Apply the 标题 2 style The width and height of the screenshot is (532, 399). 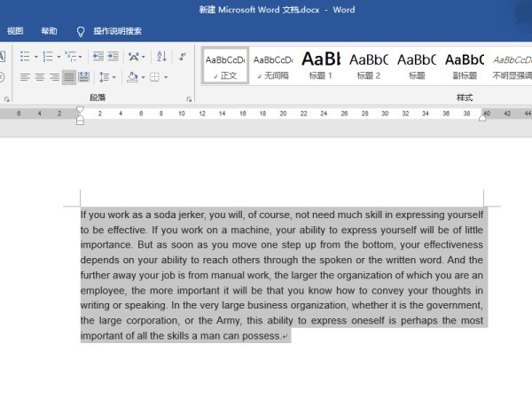point(369,66)
